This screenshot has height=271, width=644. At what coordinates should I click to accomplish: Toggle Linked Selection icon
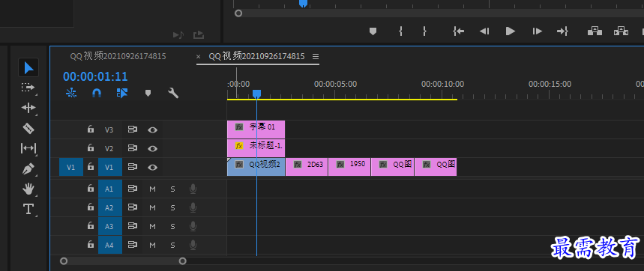(122, 94)
